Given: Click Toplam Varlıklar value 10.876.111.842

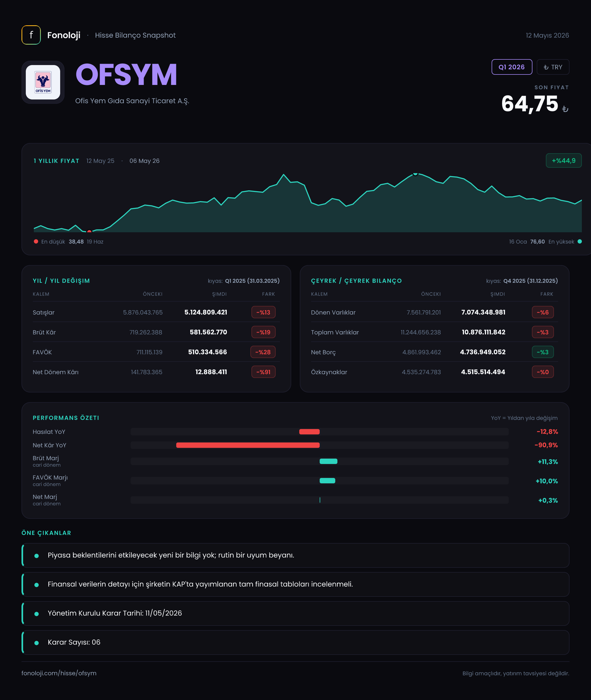Looking at the screenshot, I should click(484, 332).
